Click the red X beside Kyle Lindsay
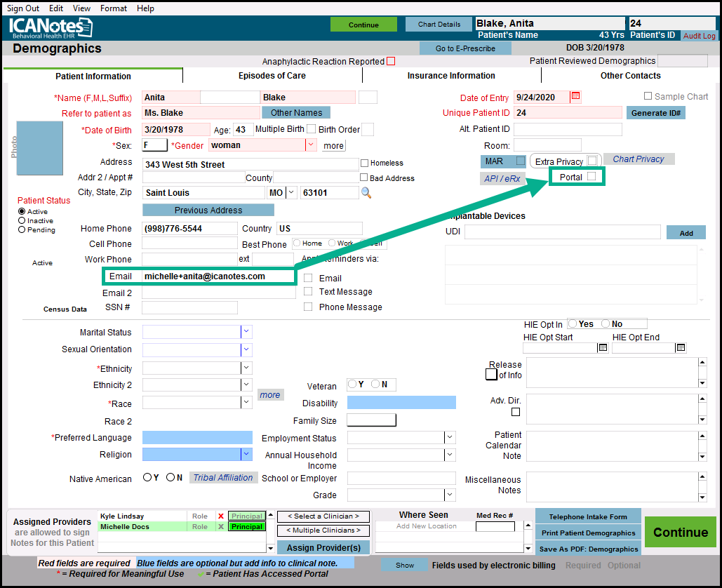The width and height of the screenshot is (722, 588). [221, 516]
